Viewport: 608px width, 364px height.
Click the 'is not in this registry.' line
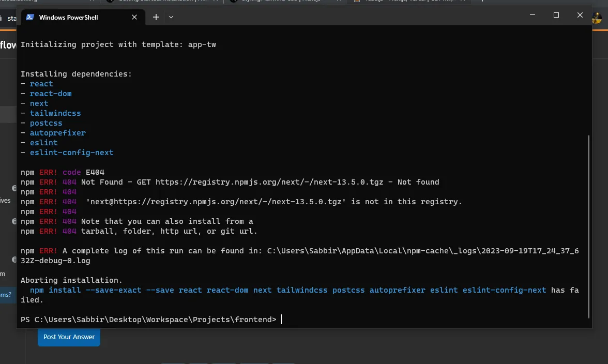(241, 202)
